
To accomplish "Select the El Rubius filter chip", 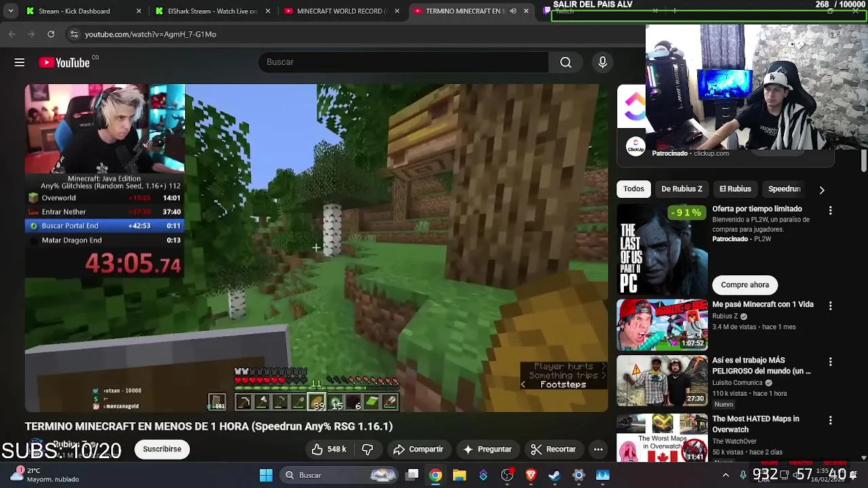I will 735,189.
